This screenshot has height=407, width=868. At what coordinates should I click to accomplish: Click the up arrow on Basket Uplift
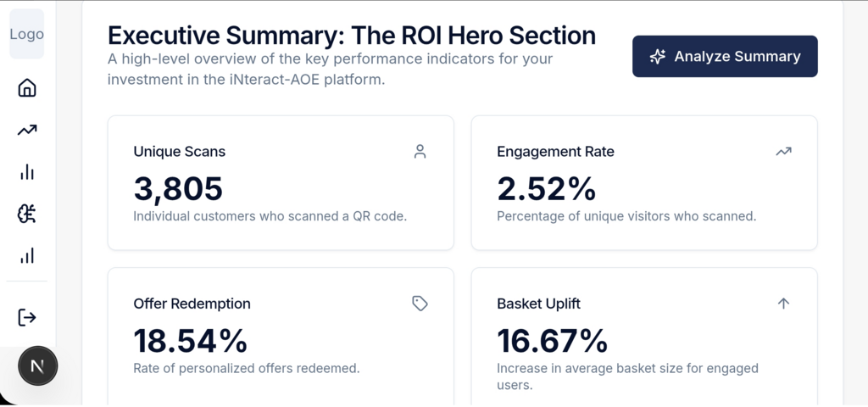pyautogui.click(x=783, y=304)
